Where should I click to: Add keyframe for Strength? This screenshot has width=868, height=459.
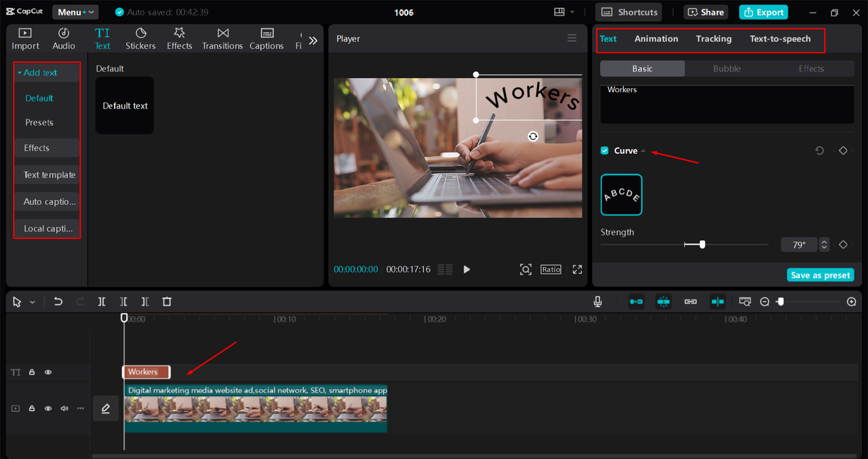coord(843,245)
